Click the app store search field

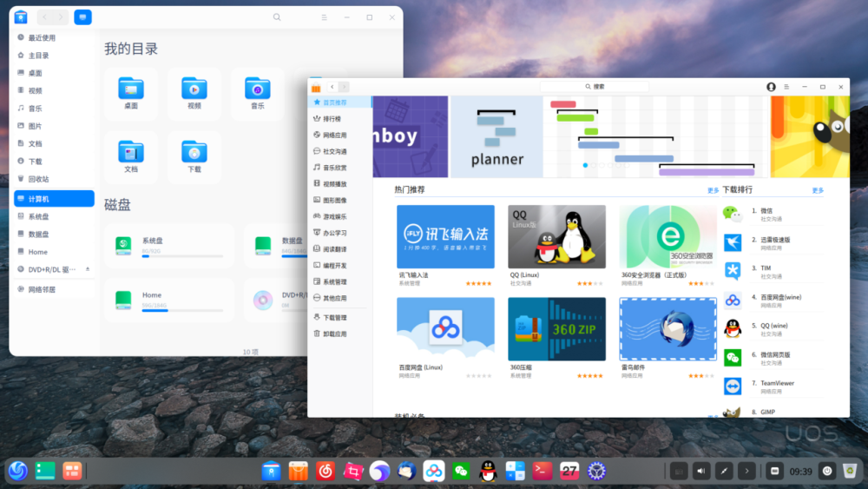point(595,86)
